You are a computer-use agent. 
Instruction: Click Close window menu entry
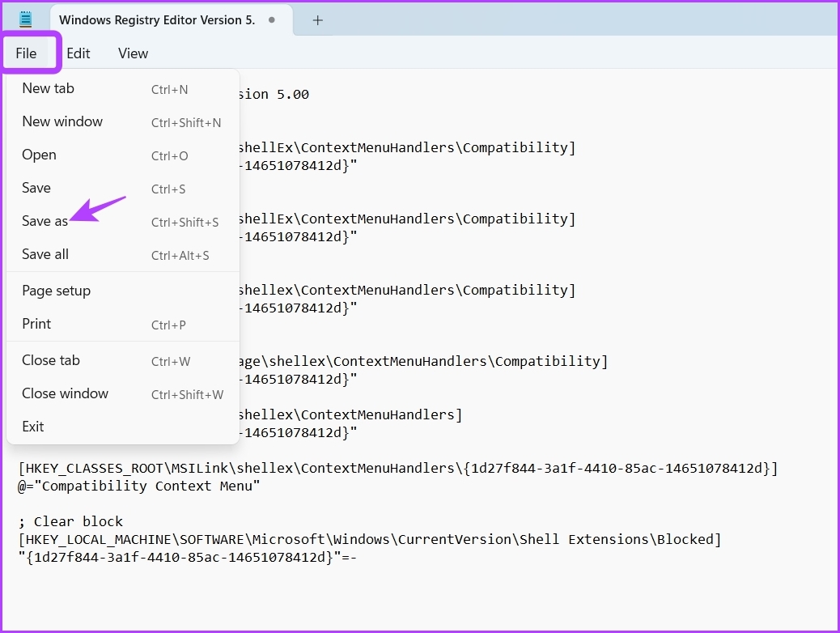(x=123, y=394)
